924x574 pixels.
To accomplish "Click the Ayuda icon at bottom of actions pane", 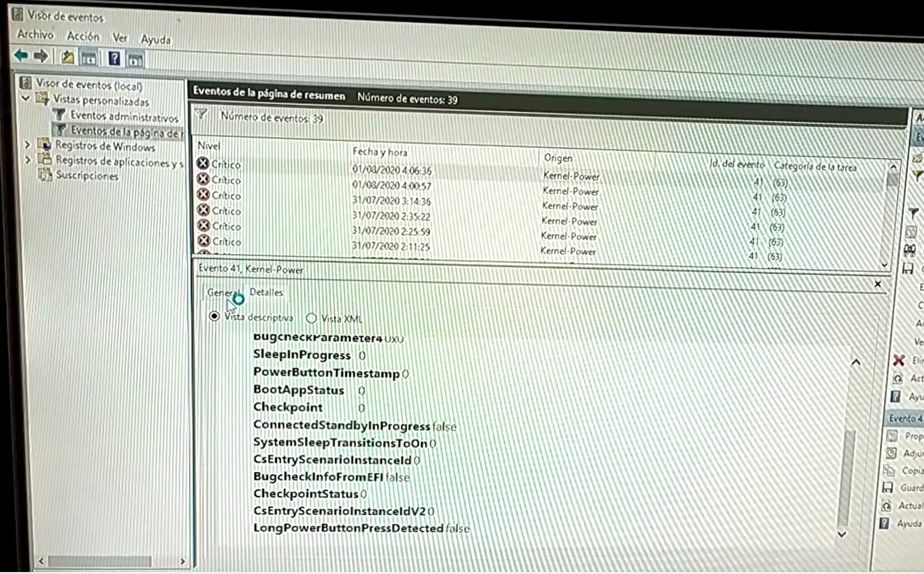I will tap(885, 523).
